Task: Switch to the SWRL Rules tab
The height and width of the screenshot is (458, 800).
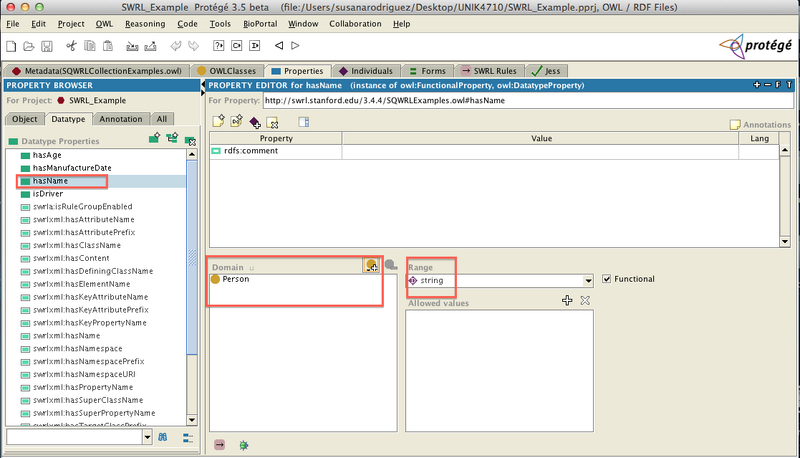Action: point(489,71)
